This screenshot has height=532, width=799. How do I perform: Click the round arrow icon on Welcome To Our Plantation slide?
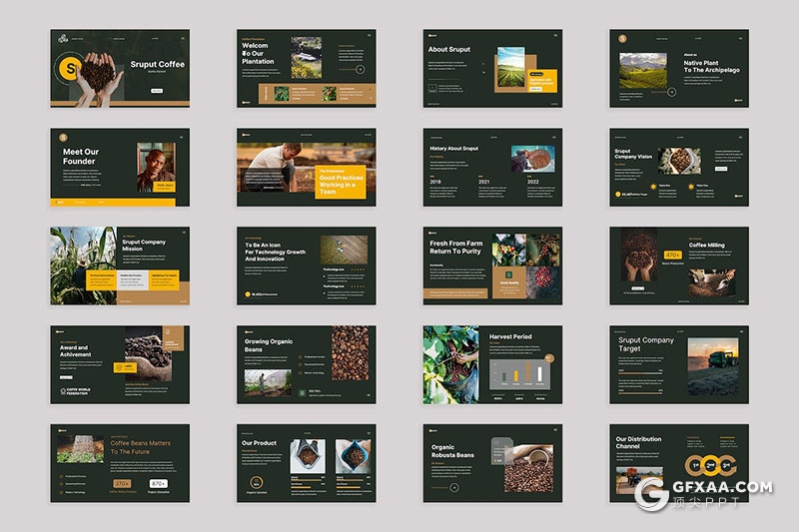(x=360, y=70)
